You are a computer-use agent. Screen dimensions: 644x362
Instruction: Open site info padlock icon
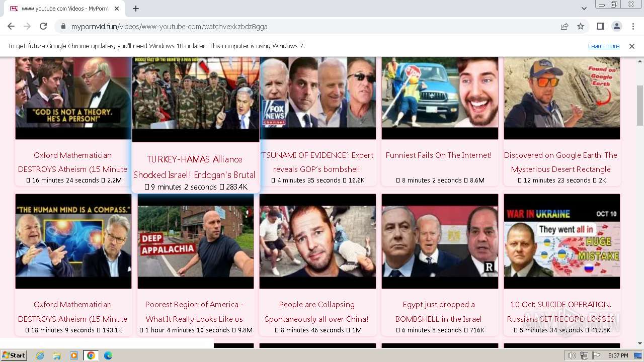[63, 26]
